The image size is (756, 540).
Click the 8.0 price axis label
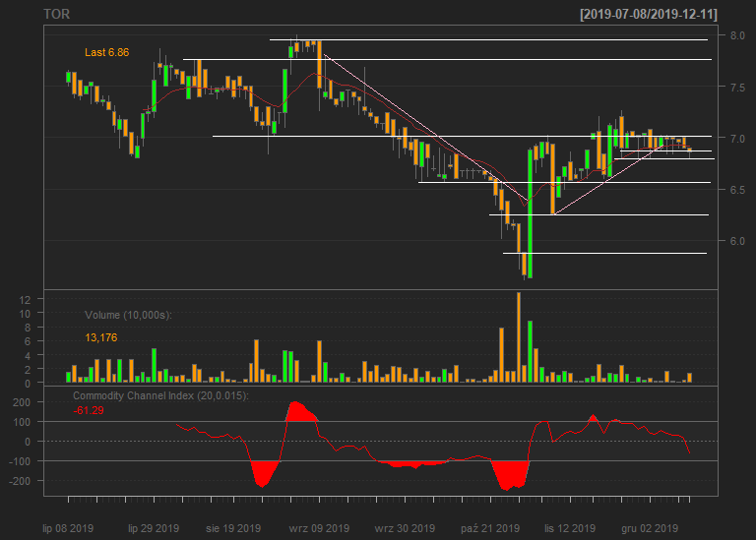737,35
